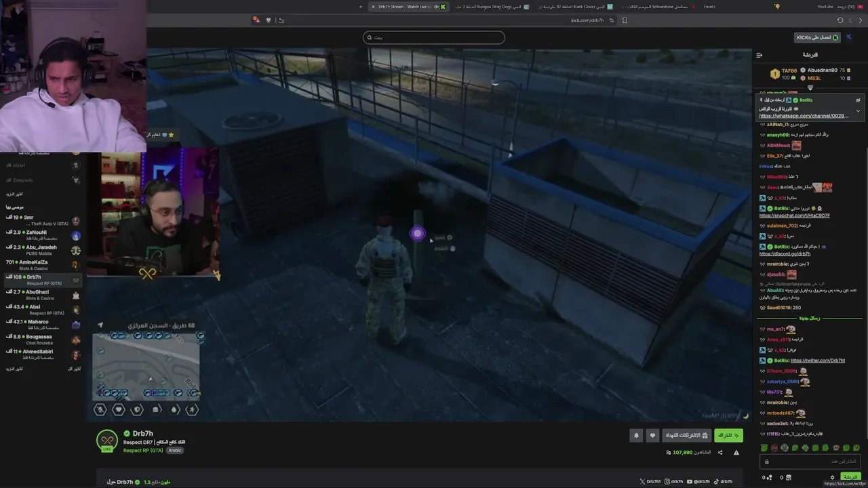Open ZaNouNi channel in sidebar
Screen dimensions: 868x488
(x=43, y=235)
